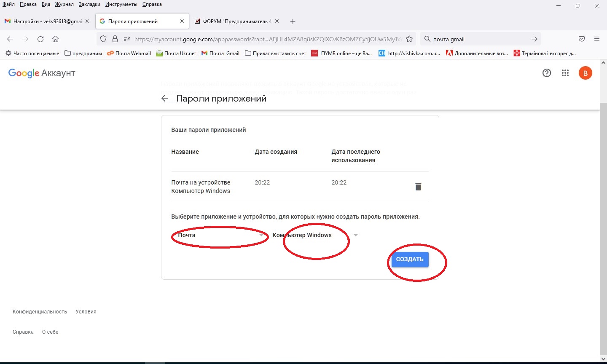Open the Конфиденциальность footer link
The image size is (607, 364).
point(40,312)
